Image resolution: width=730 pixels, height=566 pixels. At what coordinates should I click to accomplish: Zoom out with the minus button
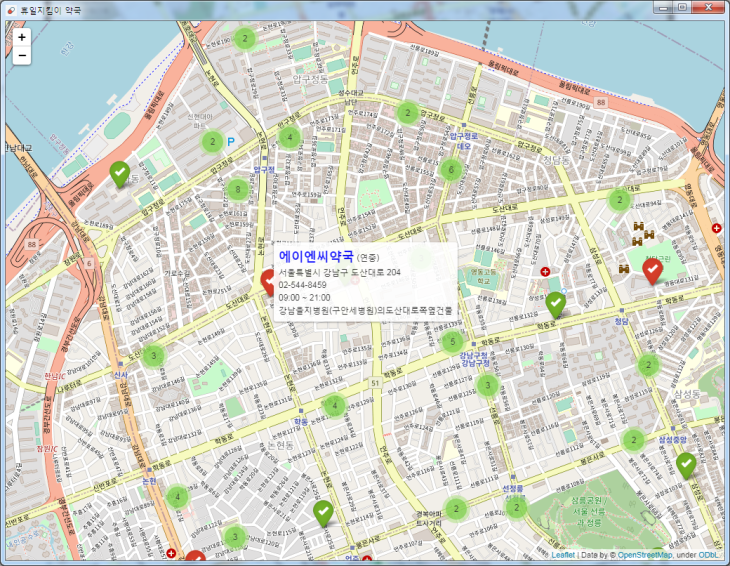[22, 55]
